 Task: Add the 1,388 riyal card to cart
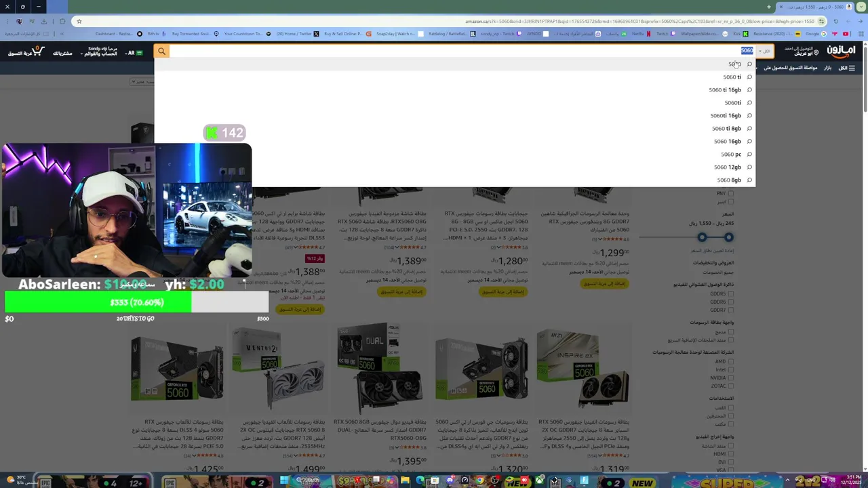pyautogui.click(x=300, y=309)
